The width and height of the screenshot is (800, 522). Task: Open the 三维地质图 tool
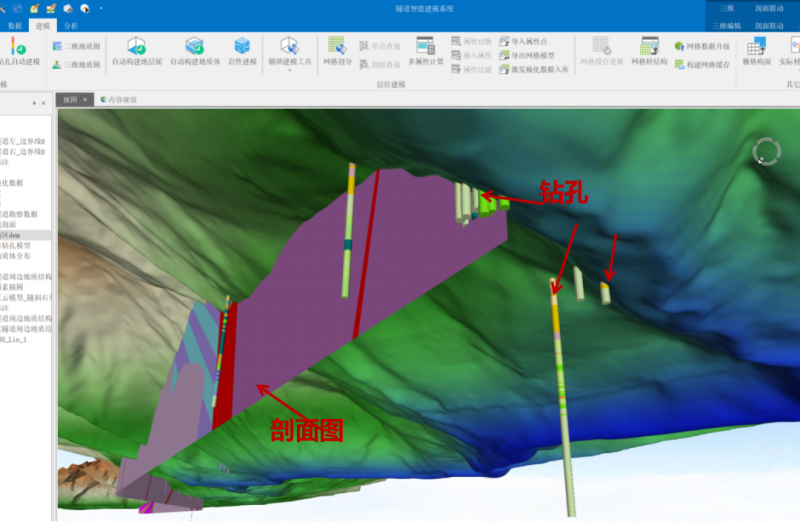click(x=79, y=64)
